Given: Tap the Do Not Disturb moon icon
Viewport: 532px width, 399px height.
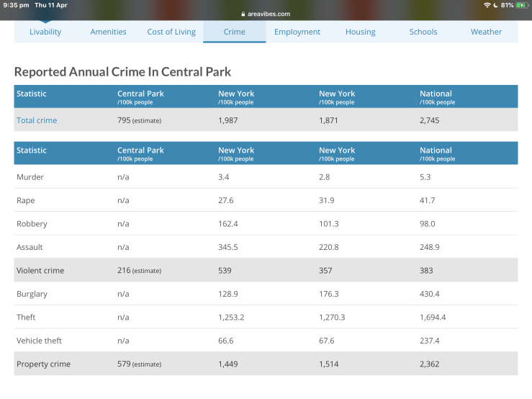Looking at the screenshot, I should click(495, 5).
